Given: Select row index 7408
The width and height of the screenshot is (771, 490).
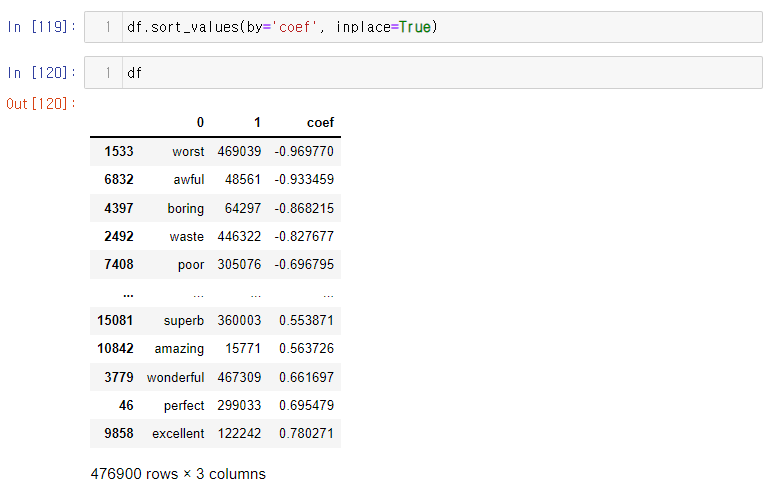Looking at the screenshot, I should tap(119, 264).
